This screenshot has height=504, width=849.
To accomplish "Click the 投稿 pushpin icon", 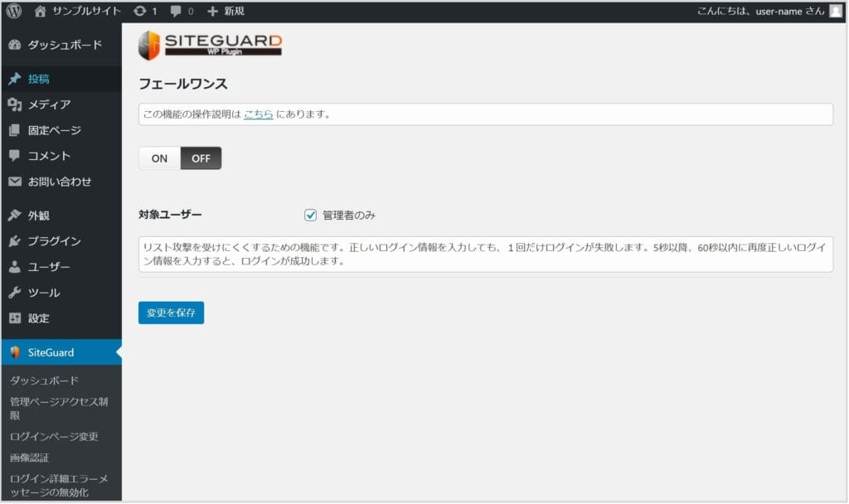I will pos(15,79).
